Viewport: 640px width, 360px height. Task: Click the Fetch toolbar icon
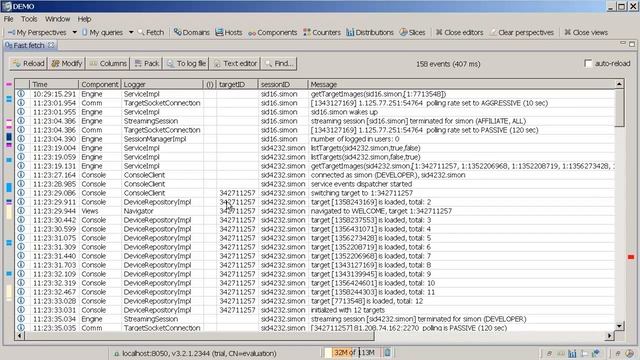click(151, 32)
